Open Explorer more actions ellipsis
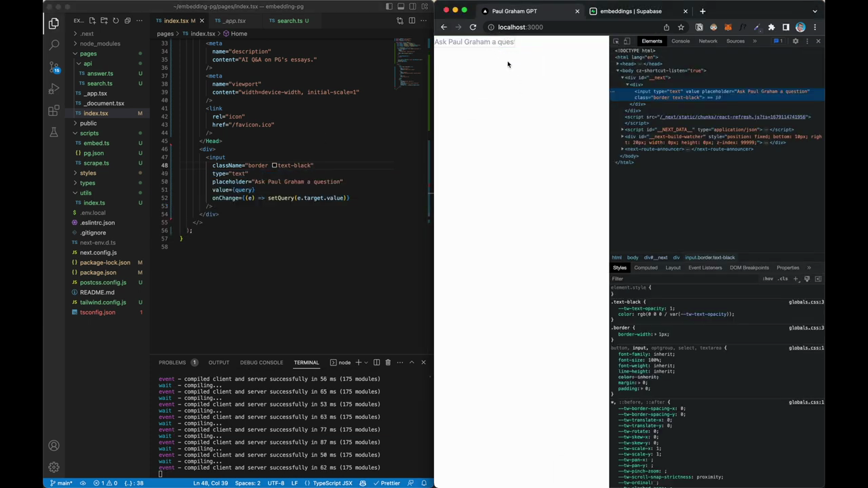This screenshot has height=488, width=868. click(x=138, y=21)
